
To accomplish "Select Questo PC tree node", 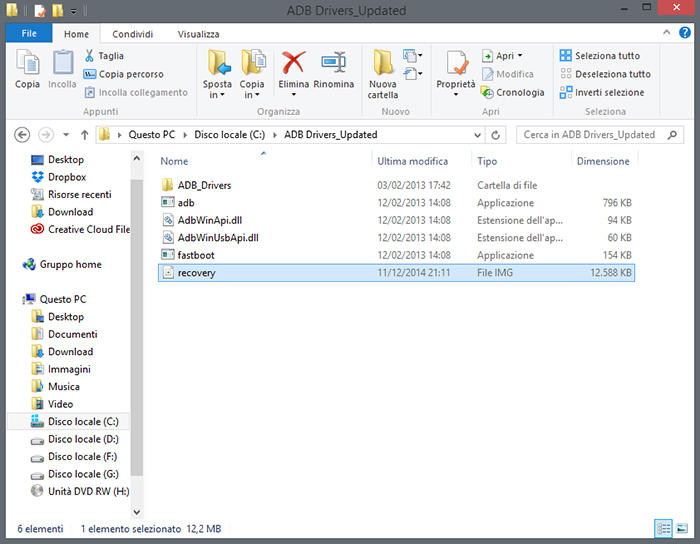I will 54,299.
